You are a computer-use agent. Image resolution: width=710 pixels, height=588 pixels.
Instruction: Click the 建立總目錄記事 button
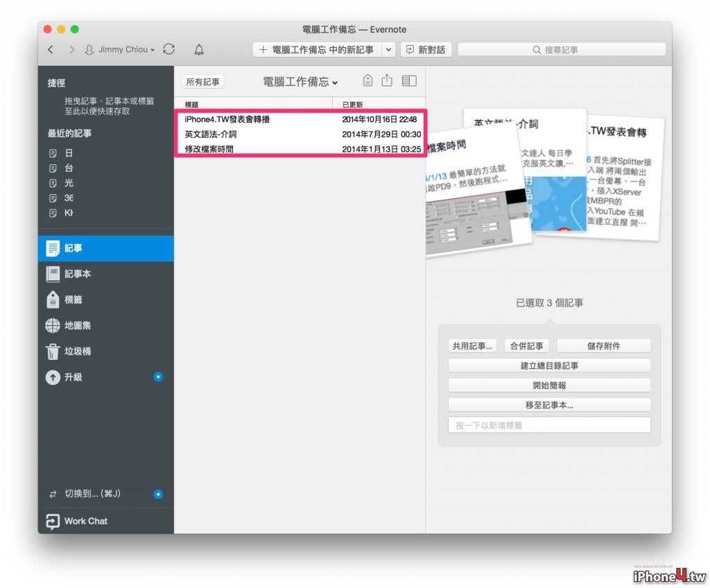point(549,365)
